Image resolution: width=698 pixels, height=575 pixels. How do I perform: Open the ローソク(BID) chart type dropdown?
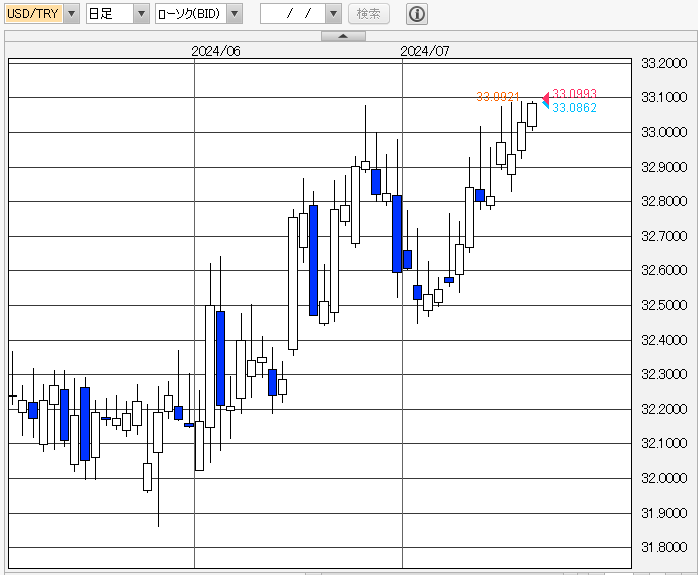(235, 14)
